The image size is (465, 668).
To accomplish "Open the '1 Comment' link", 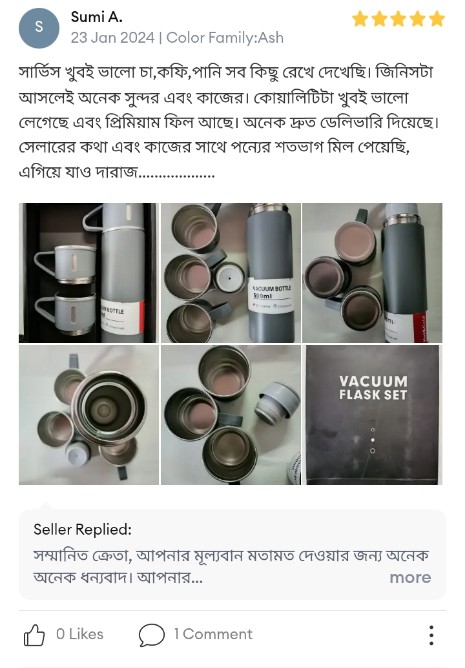I will pos(213,634).
